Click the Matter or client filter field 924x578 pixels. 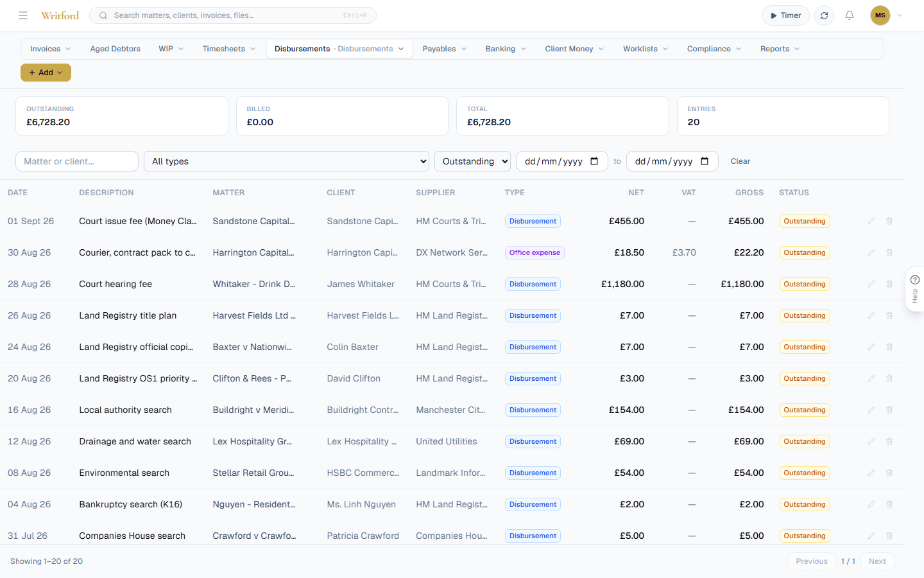(x=77, y=161)
